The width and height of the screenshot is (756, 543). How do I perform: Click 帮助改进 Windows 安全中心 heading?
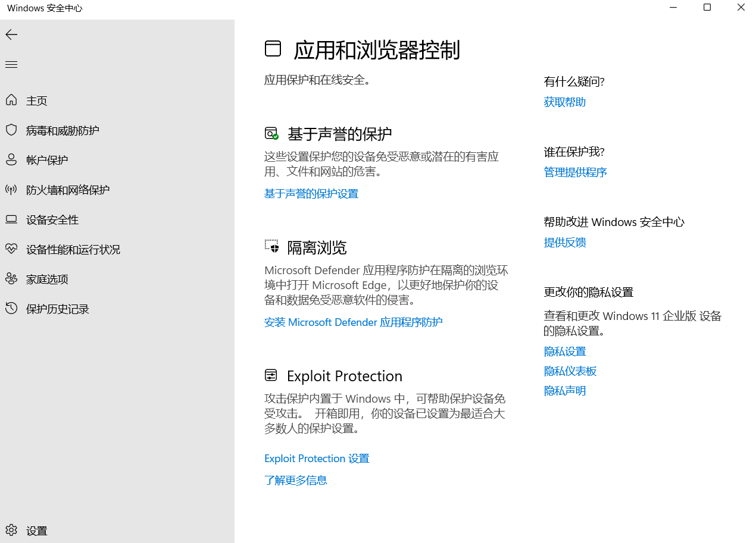pyautogui.click(x=614, y=222)
